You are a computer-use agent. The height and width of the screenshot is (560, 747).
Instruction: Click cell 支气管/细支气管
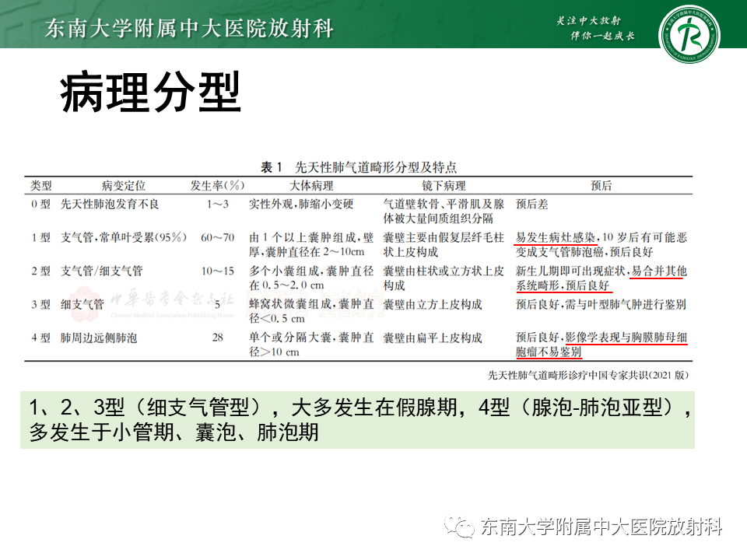pyautogui.click(x=101, y=271)
